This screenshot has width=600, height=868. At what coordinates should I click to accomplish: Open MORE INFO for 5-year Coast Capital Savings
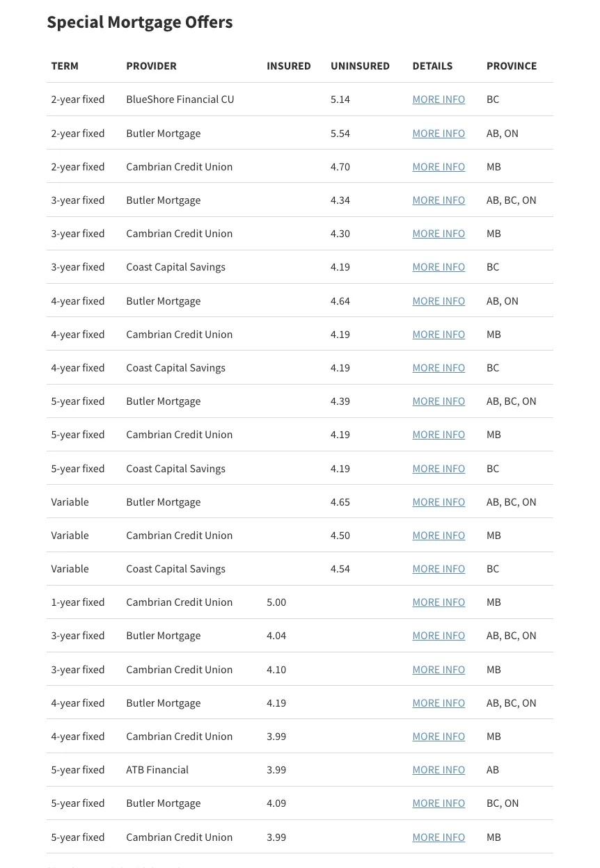[x=439, y=468]
